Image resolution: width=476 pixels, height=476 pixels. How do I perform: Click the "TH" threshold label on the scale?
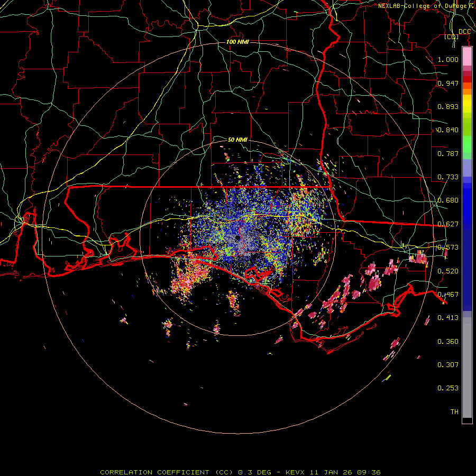pos(454,411)
